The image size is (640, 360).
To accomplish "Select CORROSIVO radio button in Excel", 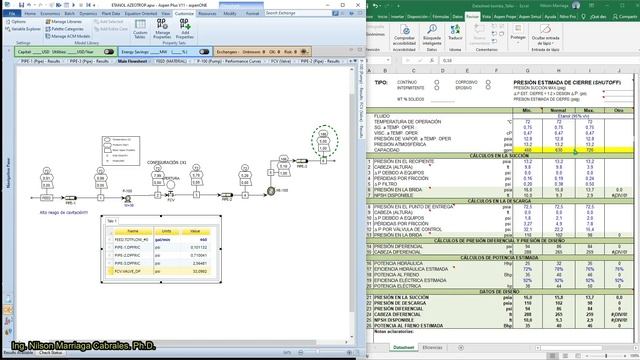I will 488,82.
